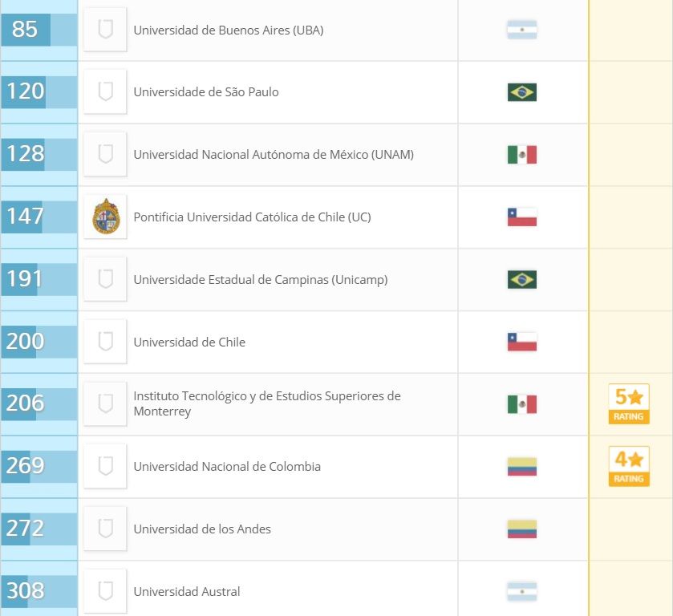This screenshot has width=673, height=616.
Task: Click the rank 308 number cell
Action: [26, 592]
